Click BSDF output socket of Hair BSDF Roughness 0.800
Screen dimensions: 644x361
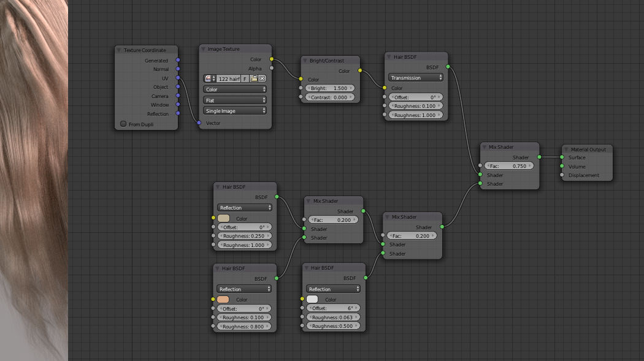(277, 278)
